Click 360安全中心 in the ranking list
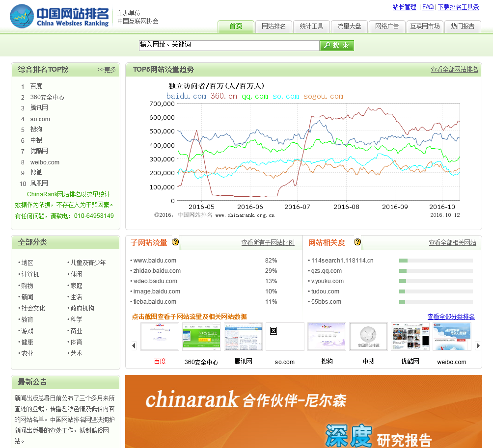The width and height of the screenshot is (493, 448). tap(47, 97)
